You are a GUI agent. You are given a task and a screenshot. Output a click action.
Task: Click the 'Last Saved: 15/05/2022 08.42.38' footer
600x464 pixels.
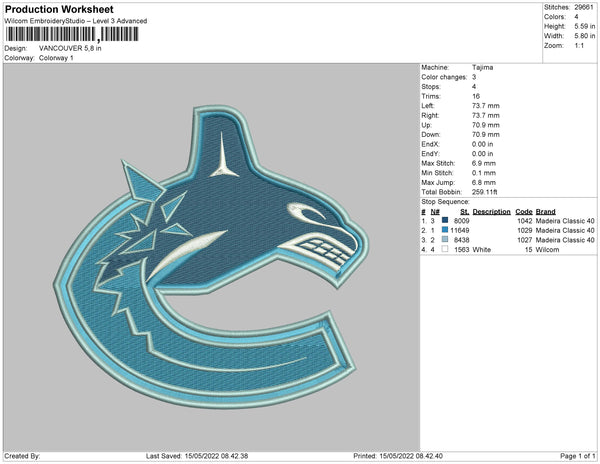pos(197,456)
